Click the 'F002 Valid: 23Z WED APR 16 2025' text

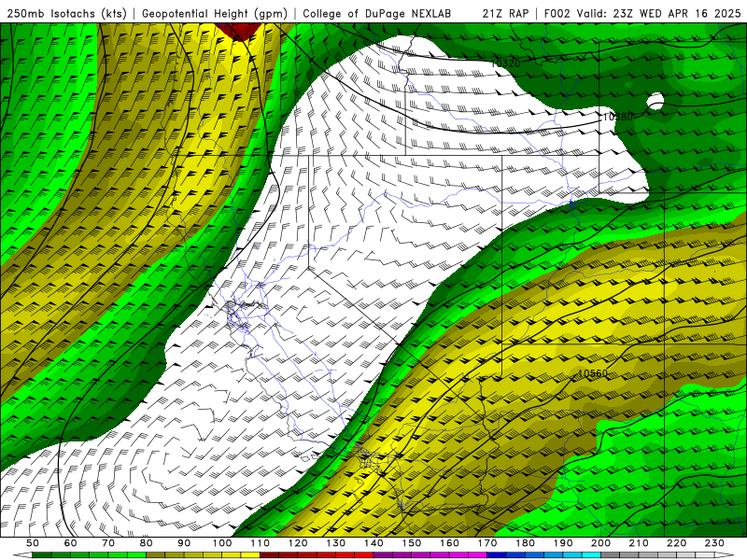[642, 13]
